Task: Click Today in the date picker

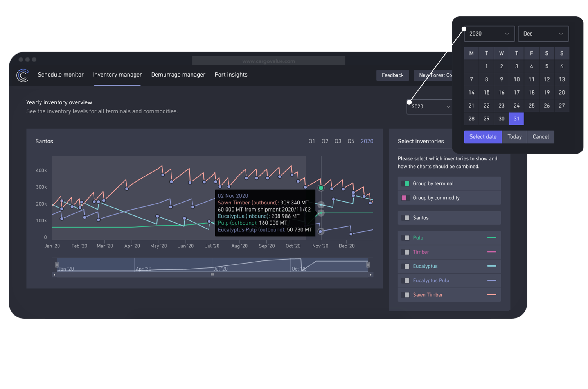Action: coord(514,137)
